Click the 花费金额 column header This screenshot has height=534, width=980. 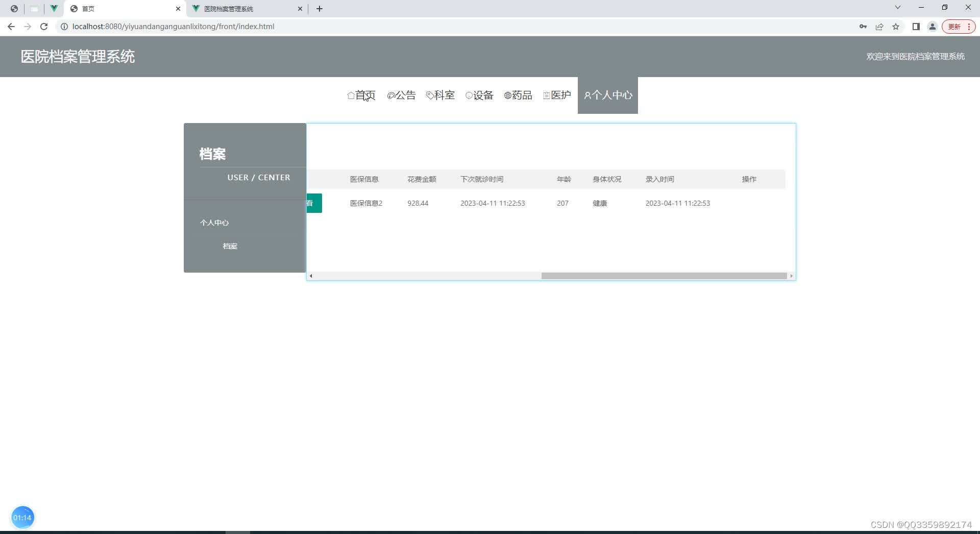coord(422,179)
